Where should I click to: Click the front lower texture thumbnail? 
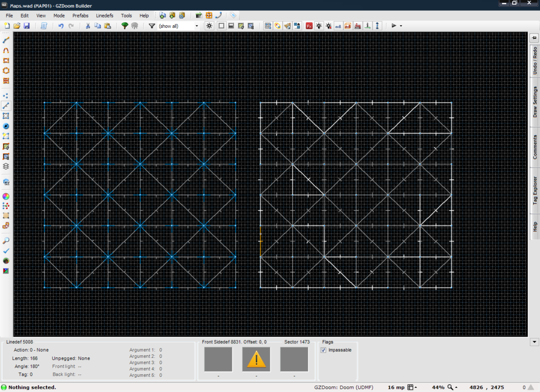click(294, 359)
